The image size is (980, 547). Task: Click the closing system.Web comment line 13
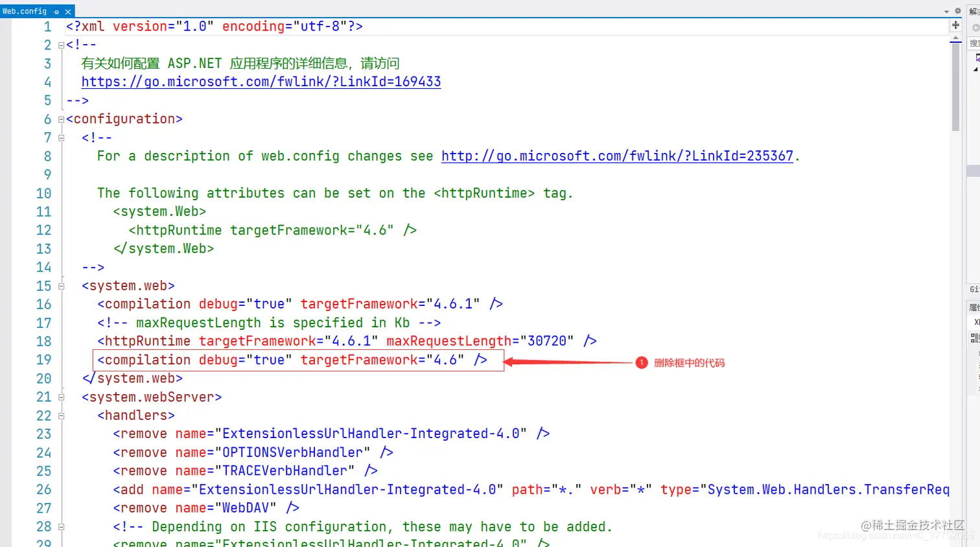coord(163,249)
